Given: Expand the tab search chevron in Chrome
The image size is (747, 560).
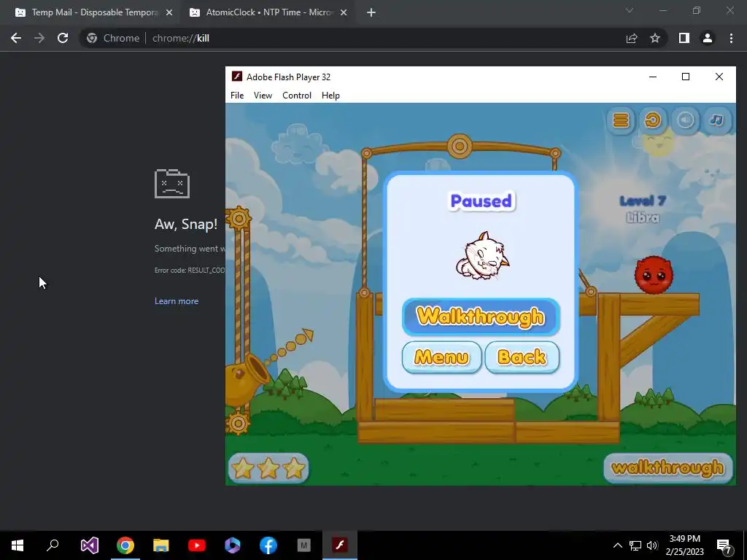Looking at the screenshot, I should click(630, 10).
